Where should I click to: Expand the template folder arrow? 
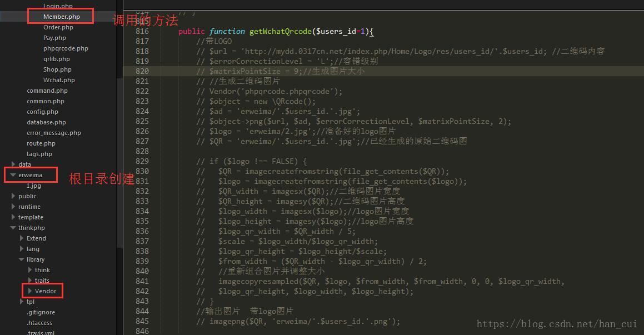pos(13,217)
